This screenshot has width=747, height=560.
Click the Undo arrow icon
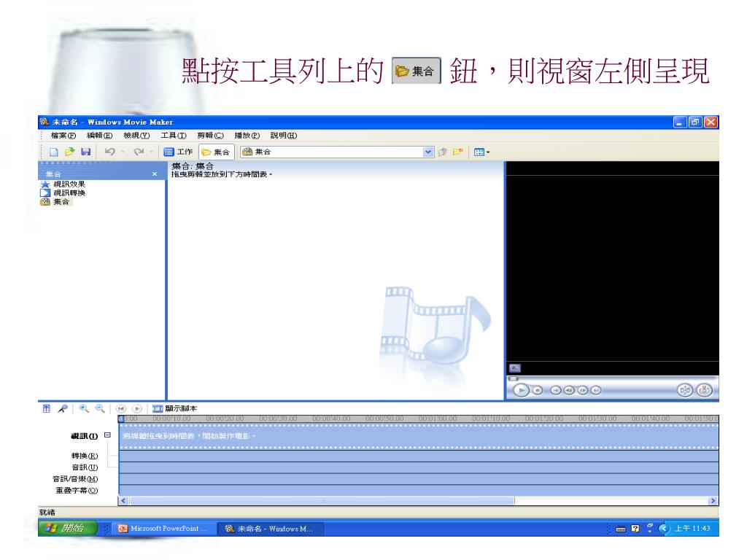[x=110, y=152]
